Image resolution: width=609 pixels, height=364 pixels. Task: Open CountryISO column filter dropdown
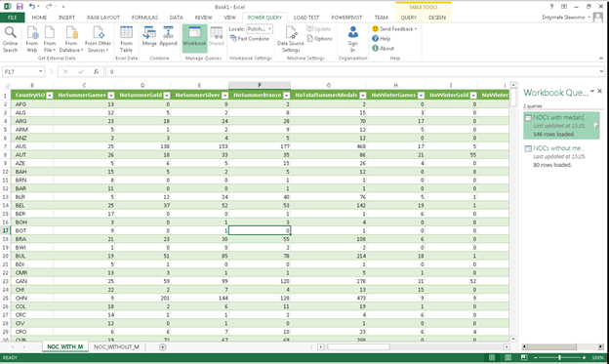pos(50,96)
